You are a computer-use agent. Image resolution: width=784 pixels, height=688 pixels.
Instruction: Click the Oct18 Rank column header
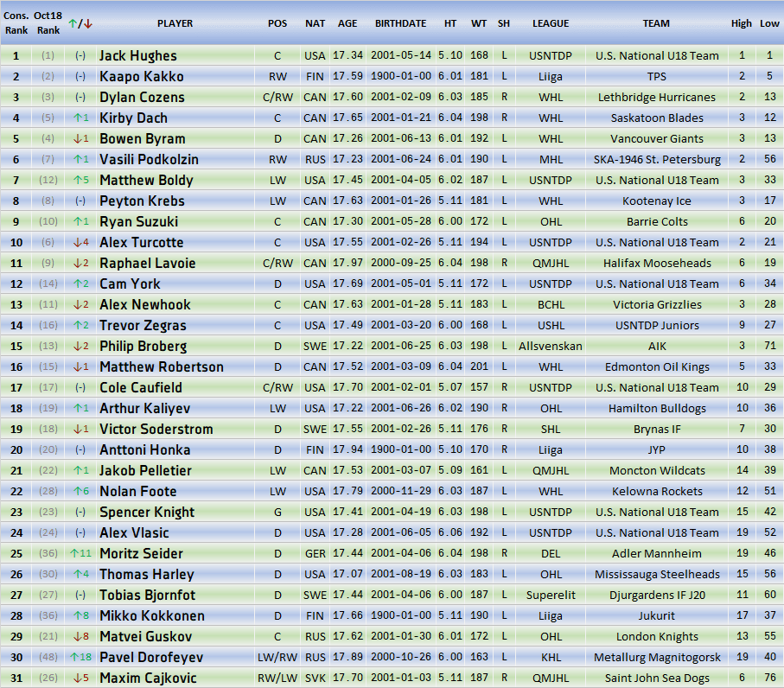point(48,23)
